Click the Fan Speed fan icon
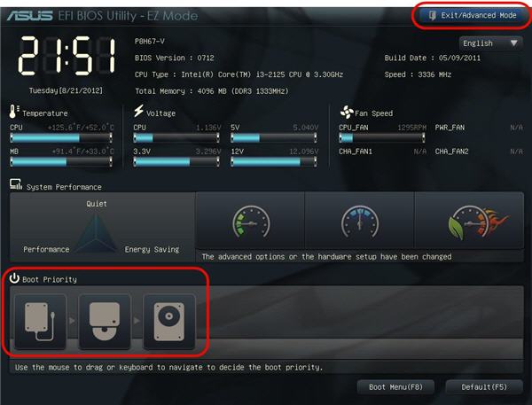The width and height of the screenshot is (532, 405). click(x=347, y=113)
